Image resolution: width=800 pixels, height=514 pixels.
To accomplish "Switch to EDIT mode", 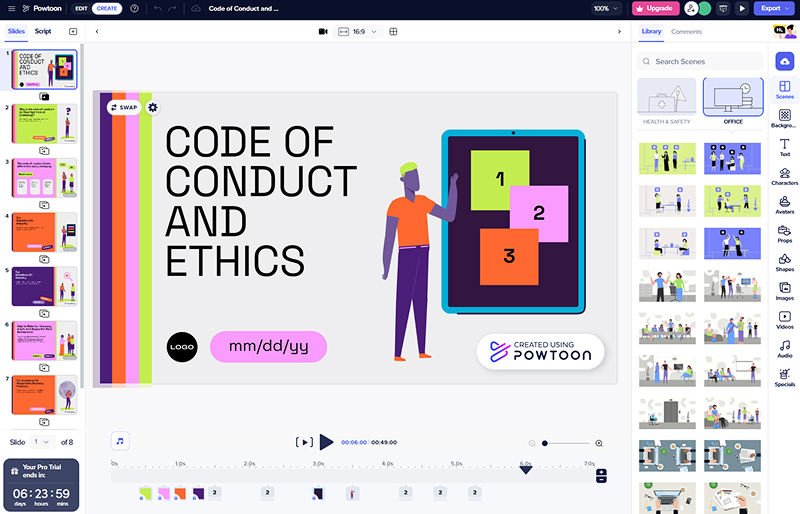I will [80, 8].
